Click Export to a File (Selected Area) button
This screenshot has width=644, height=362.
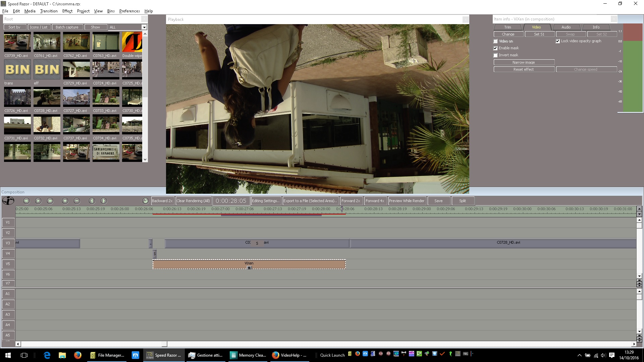[x=310, y=201]
